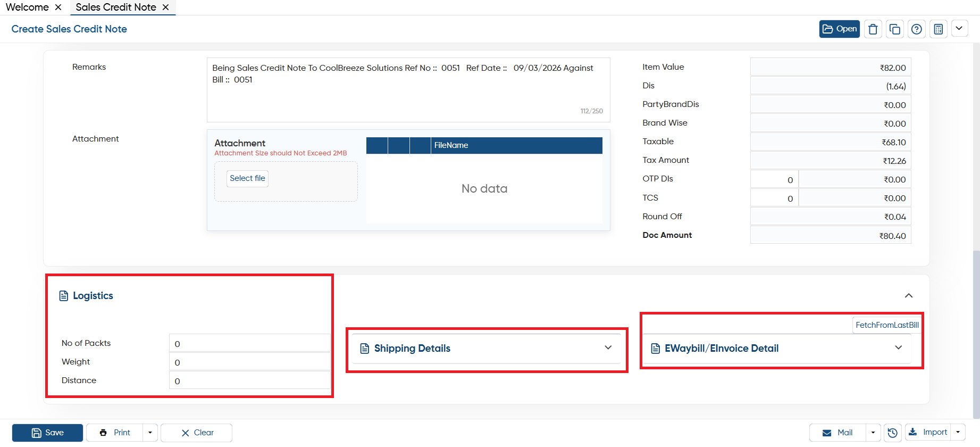Switch to the Welcome tab
The width and height of the screenshot is (980, 447).
(x=27, y=7)
